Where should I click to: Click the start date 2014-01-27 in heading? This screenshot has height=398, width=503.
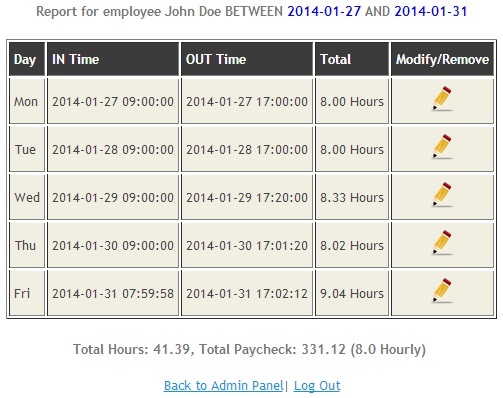pyautogui.click(x=324, y=11)
